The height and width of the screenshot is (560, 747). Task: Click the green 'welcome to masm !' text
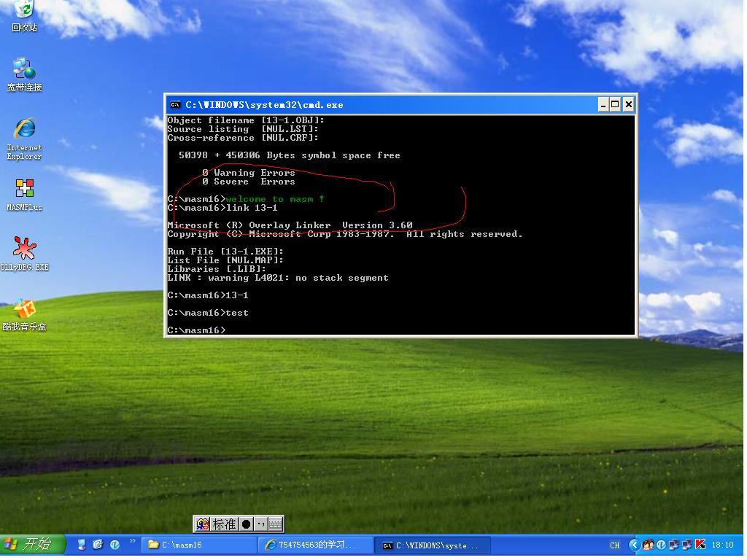pyautogui.click(x=275, y=199)
